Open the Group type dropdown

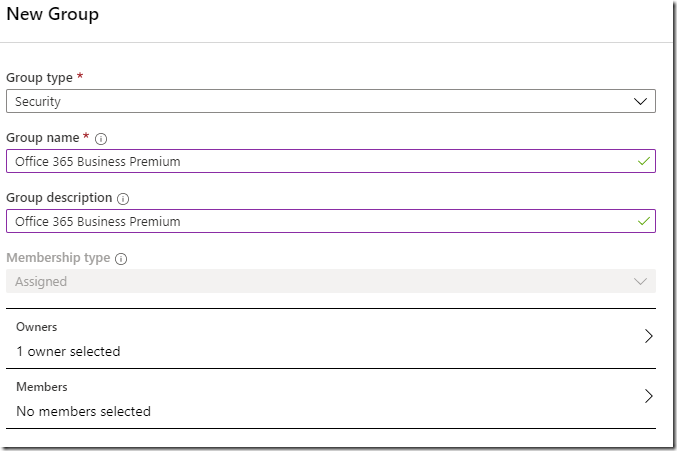pyautogui.click(x=331, y=101)
